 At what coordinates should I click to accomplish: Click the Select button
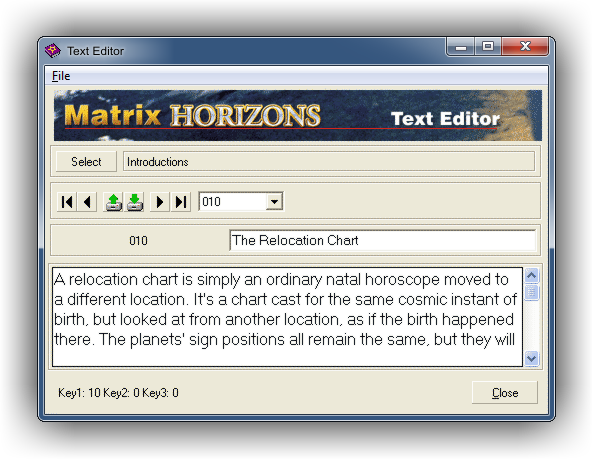pyautogui.click(x=86, y=162)
